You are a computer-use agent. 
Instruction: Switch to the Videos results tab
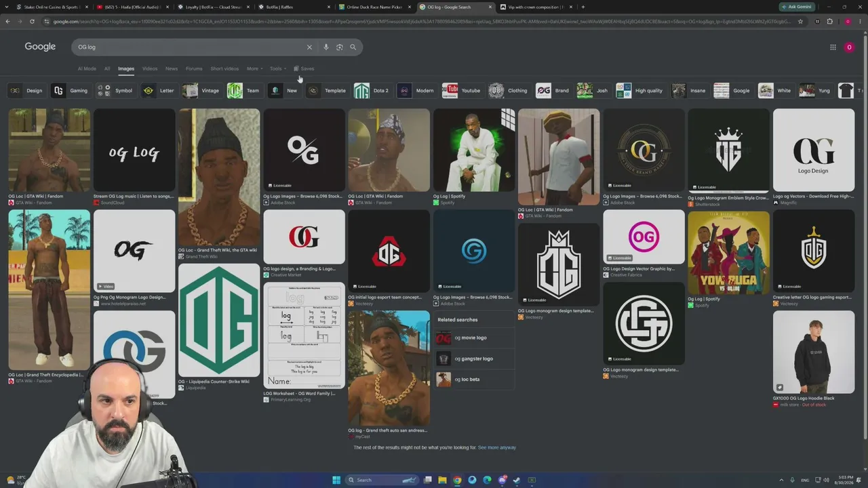[x=150, y=68]
